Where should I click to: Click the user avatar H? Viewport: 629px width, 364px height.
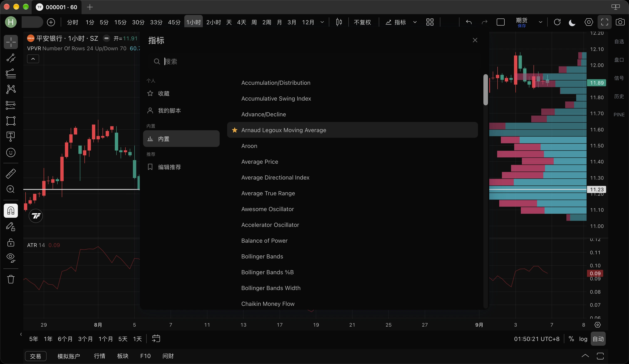click(x=11, y=22)
